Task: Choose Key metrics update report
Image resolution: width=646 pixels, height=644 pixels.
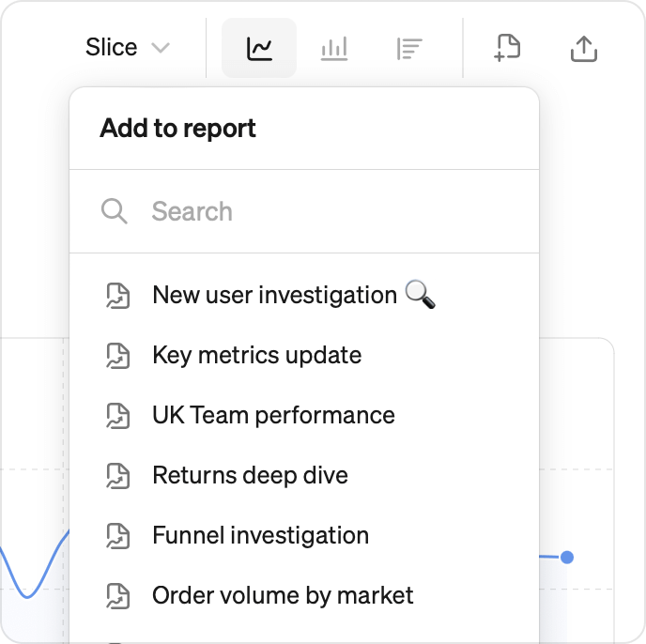Action: point(304,355)
